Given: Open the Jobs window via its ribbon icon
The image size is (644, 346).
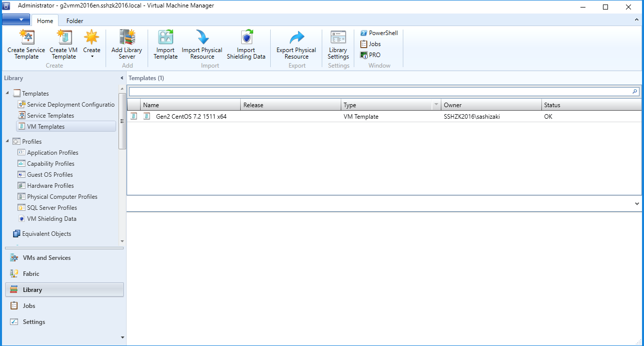Looking at the screenshot, I should (370, 44).
